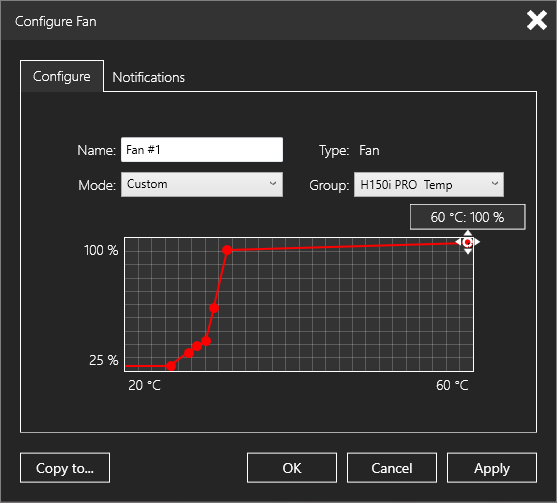Close the Configure Fan dialog
The height and width of the screenshot is (503, 557).
[536, 20]
